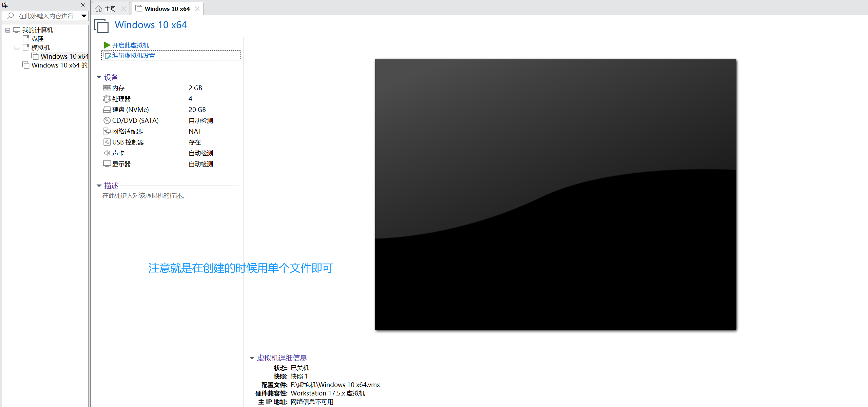
Task: Click the black VM preview screen
Action: (556, 195)
